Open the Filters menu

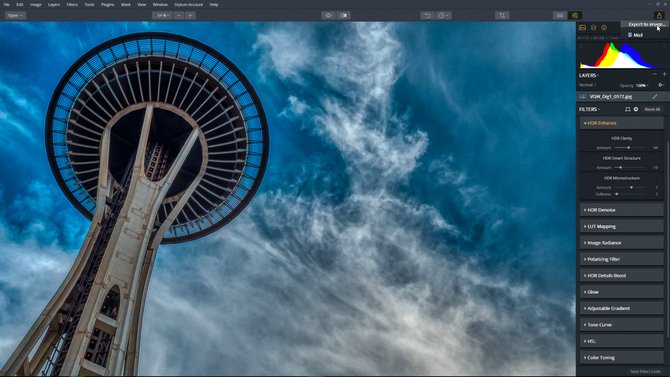click(72, 4)
